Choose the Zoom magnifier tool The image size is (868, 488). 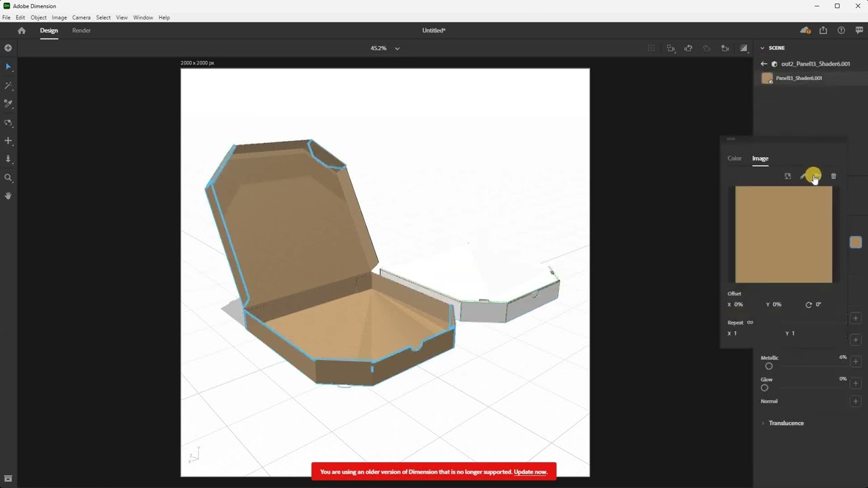click(8, 178)
